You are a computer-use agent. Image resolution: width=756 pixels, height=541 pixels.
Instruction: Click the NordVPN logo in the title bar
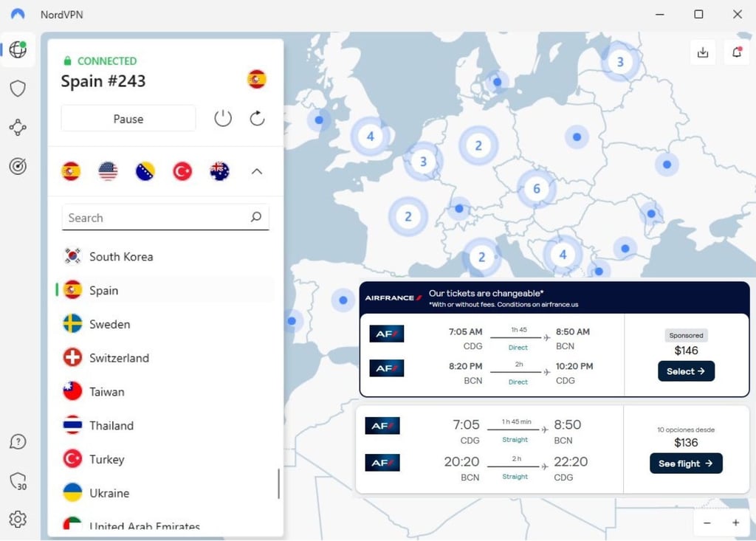(18, 14)
